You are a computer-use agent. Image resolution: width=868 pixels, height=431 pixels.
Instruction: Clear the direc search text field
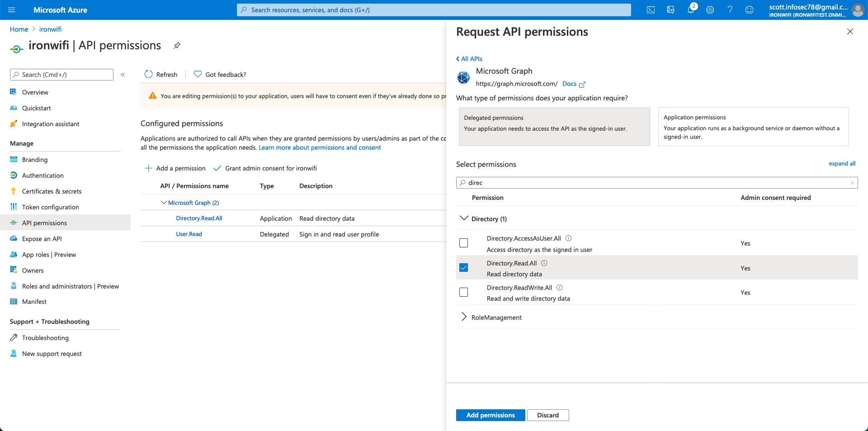852,183
